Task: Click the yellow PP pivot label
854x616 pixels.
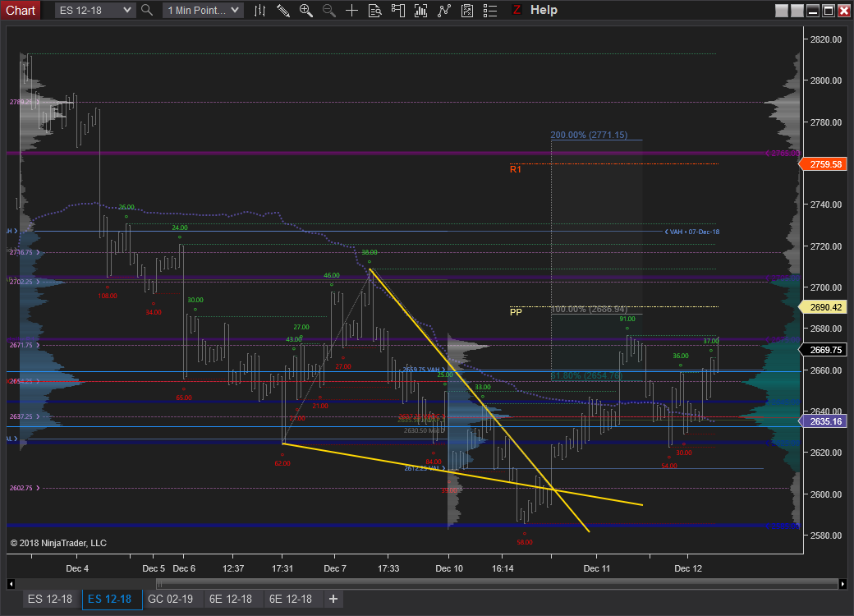Action: 516,312
